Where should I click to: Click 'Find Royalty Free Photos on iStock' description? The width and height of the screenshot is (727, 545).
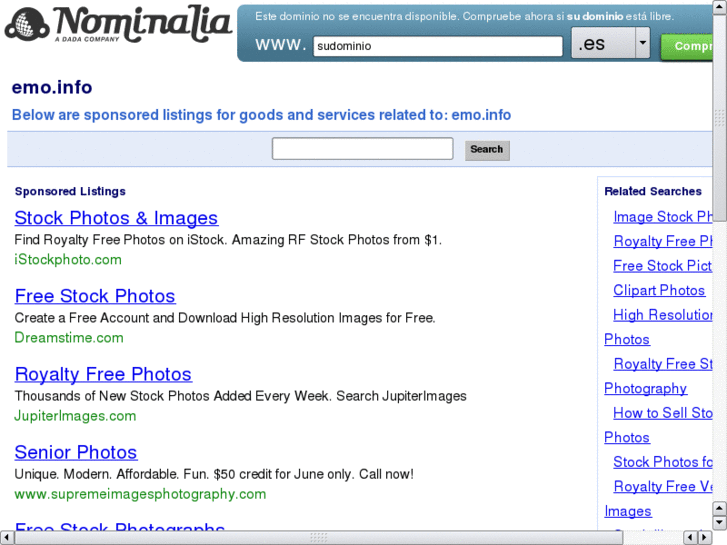pos(228,240)
